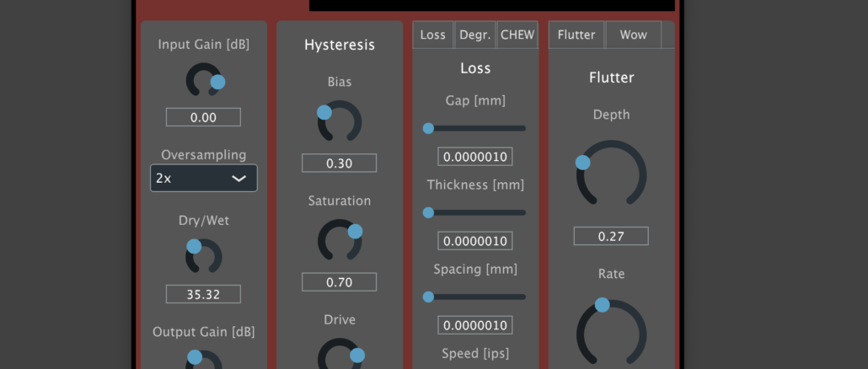868x369 pixels.
Task: Click the Thickness value field under its slider
Action: [475, 241]
